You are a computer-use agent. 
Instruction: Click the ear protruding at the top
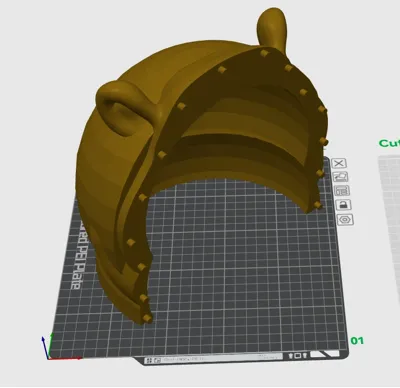point(272,28)
